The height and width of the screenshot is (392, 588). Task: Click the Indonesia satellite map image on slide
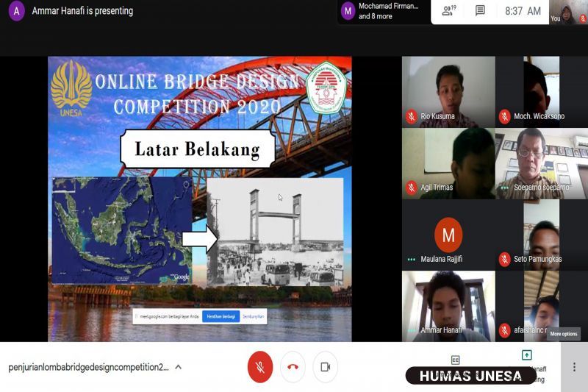[x=122, y=230]
